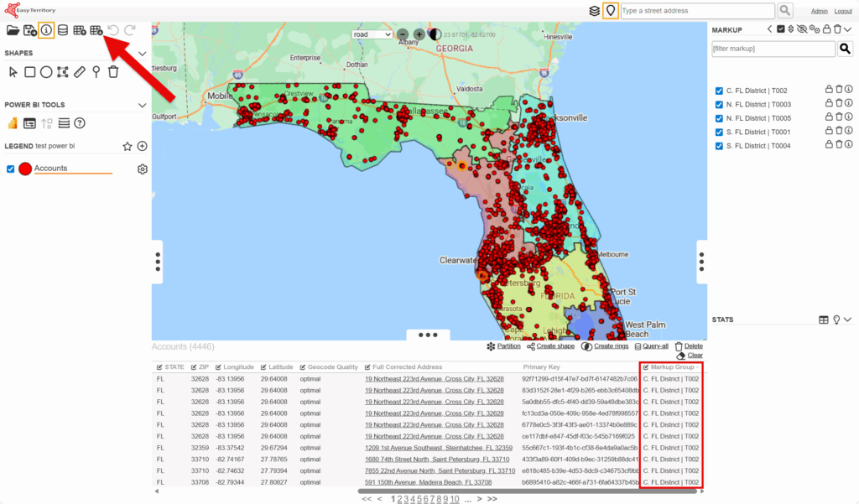Toggle S. FL District T0001 checkbox

pyautogui.click(x=719, y=132)
